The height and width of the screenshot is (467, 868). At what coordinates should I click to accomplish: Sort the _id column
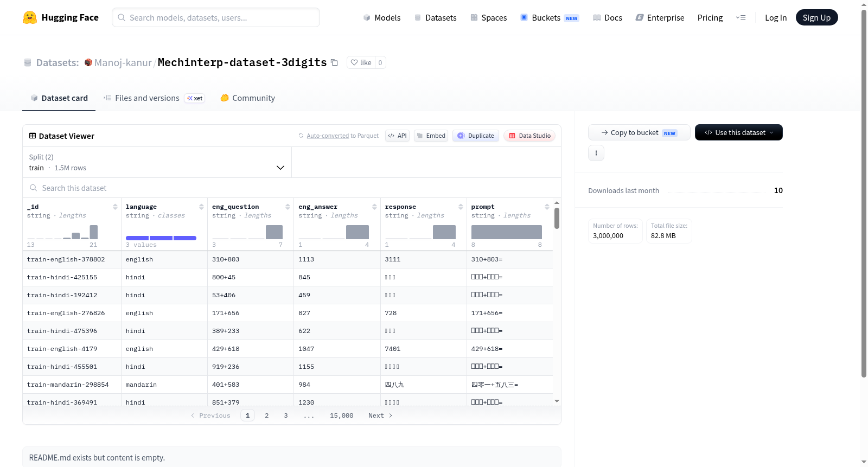(x=115, y=207)
